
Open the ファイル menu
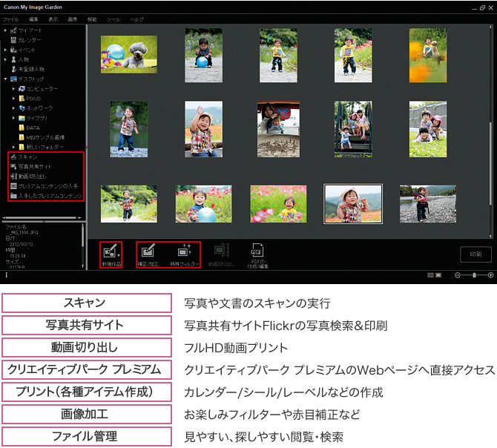click(11, 18)
